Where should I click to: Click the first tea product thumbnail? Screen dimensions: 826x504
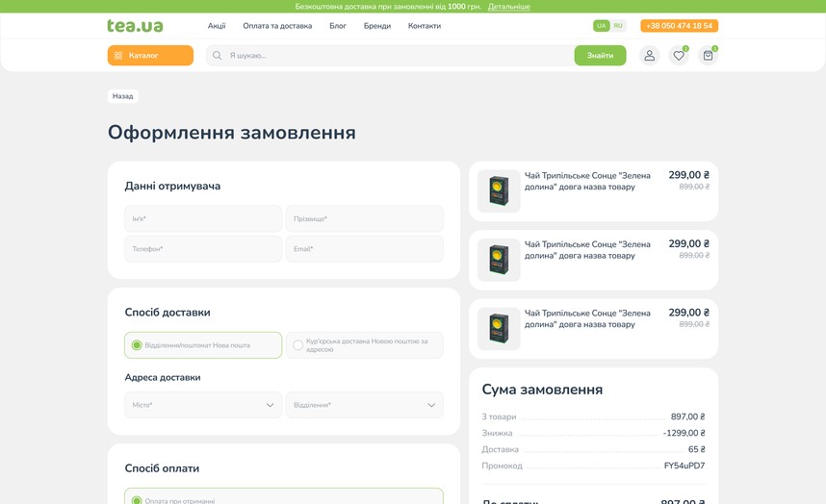point(499,191)
